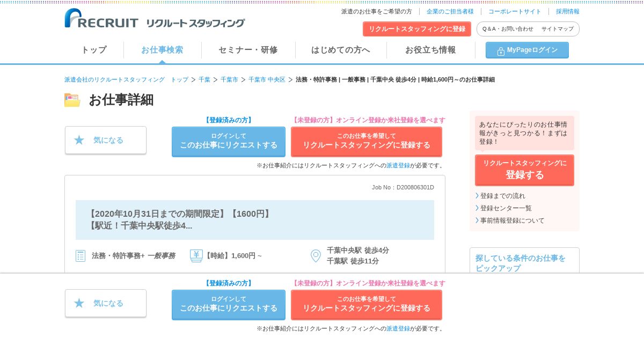Click the lock icon on MyPageログイン
Screen dimensions: 644x338
click(501, 51)
